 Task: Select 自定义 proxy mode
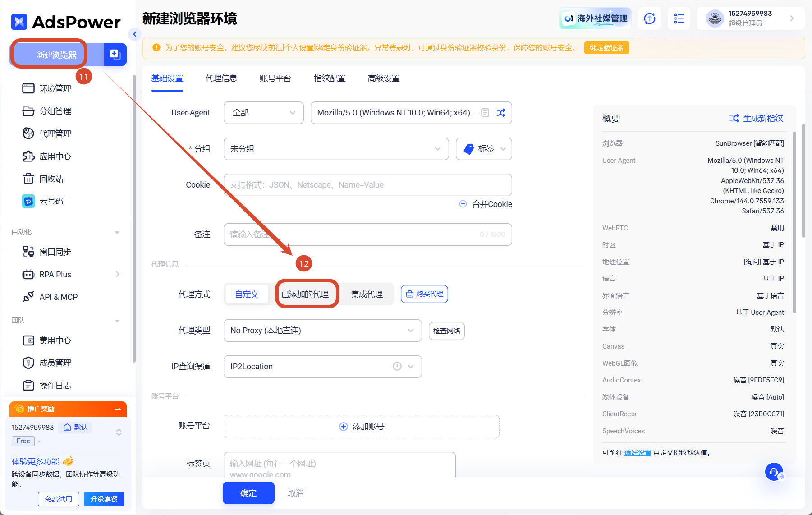click(x=247, y=294)
